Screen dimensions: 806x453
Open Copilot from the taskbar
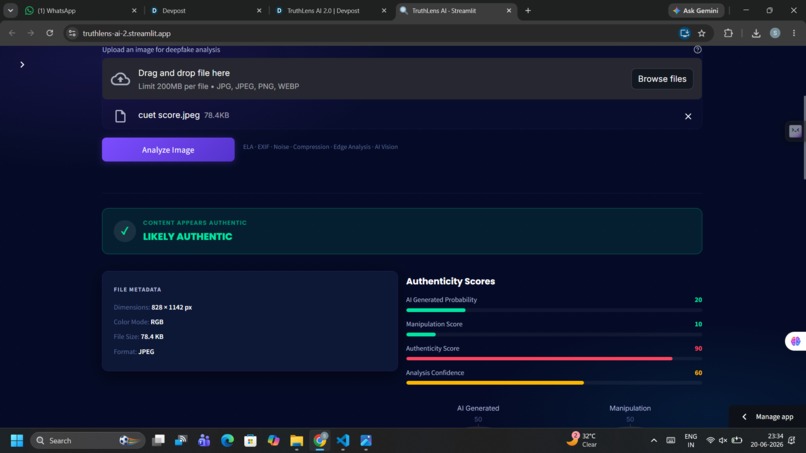[x=273, y=441]
